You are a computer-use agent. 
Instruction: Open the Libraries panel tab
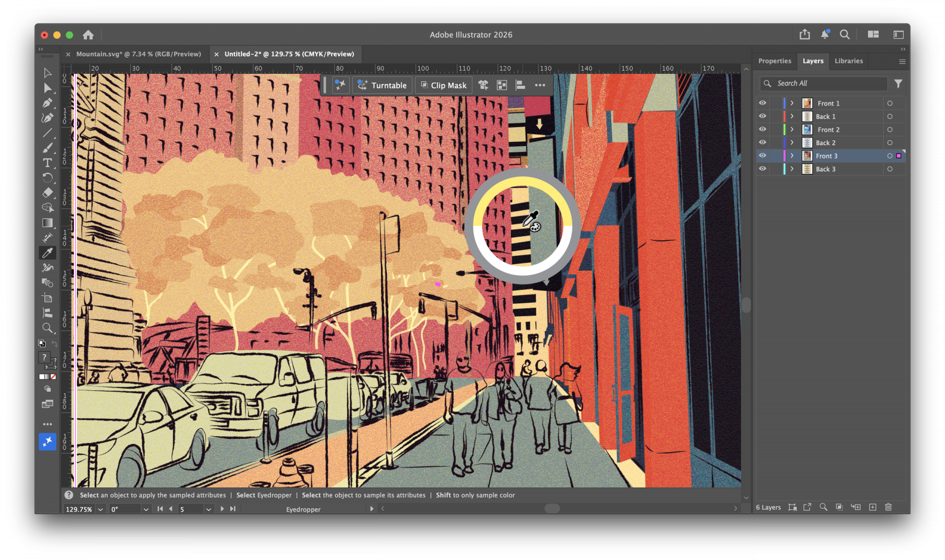[849, 61]
